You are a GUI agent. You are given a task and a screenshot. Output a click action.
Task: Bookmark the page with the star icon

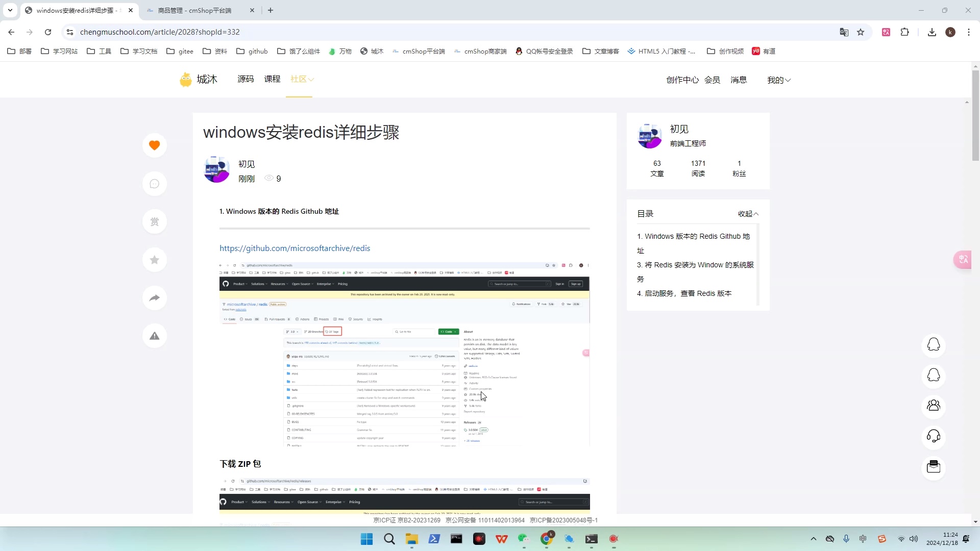pos(861,32)
